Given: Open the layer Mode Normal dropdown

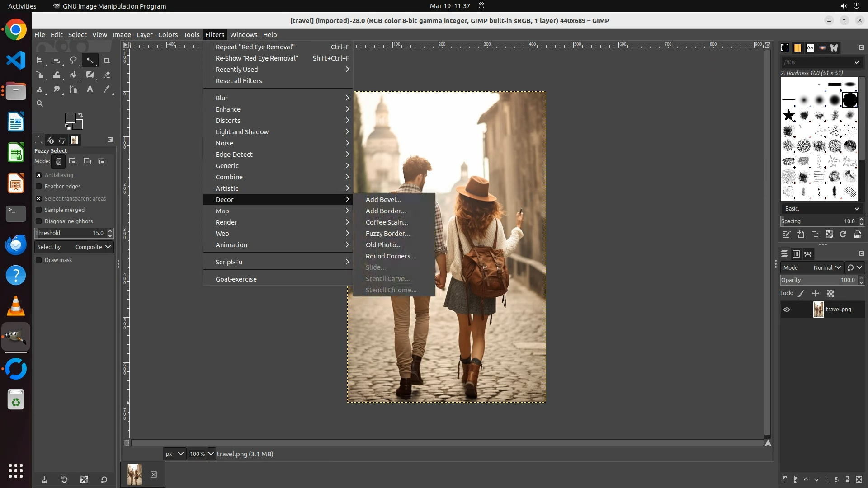Looking at the screenshot, I should click(x=826, y=267).
